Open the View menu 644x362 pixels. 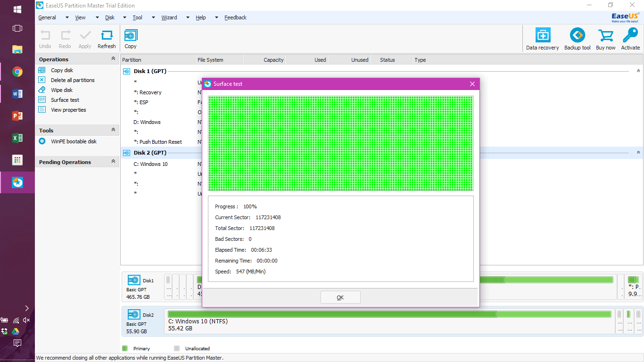click(x=80, y=17)
